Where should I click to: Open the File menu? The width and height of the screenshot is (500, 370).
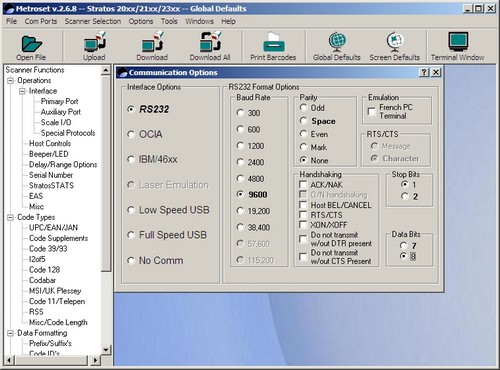tap(11, 21)
